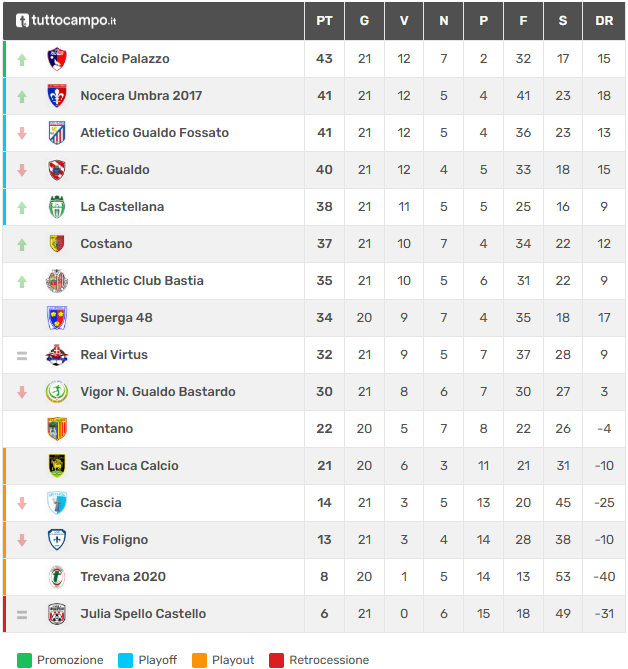Open the San Luca Calcio link
628x669 pixels.
(129, 466)
